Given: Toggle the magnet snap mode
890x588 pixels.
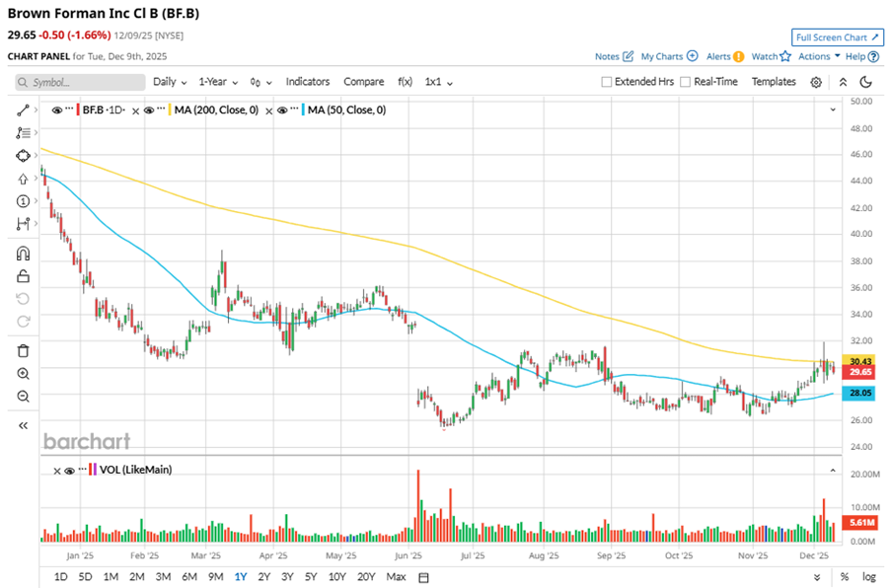Looking at the screenshot, I should tap(23, 254).
